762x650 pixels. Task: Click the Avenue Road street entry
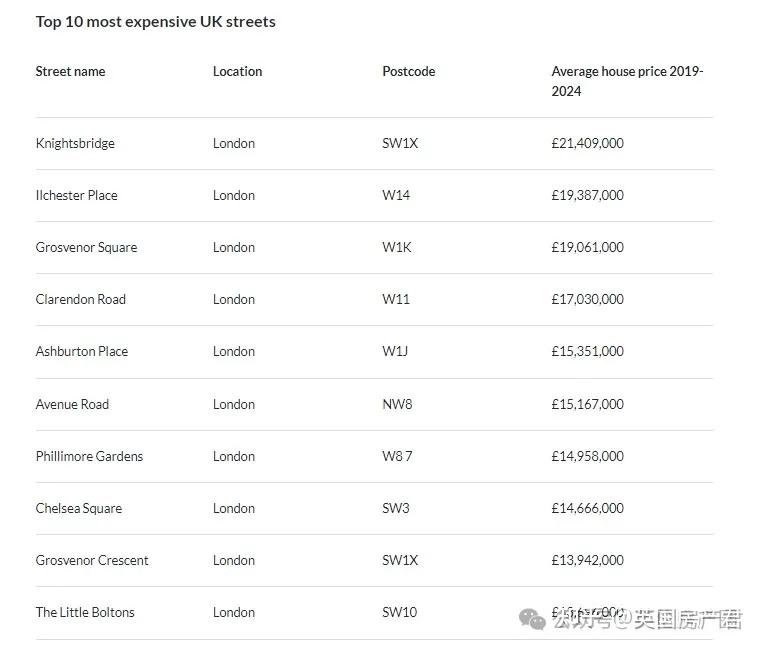(x=72, y=404)
